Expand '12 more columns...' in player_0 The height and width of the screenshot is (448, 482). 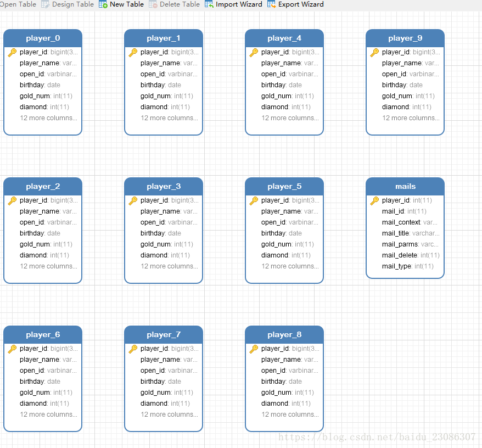tap(48, 118)
